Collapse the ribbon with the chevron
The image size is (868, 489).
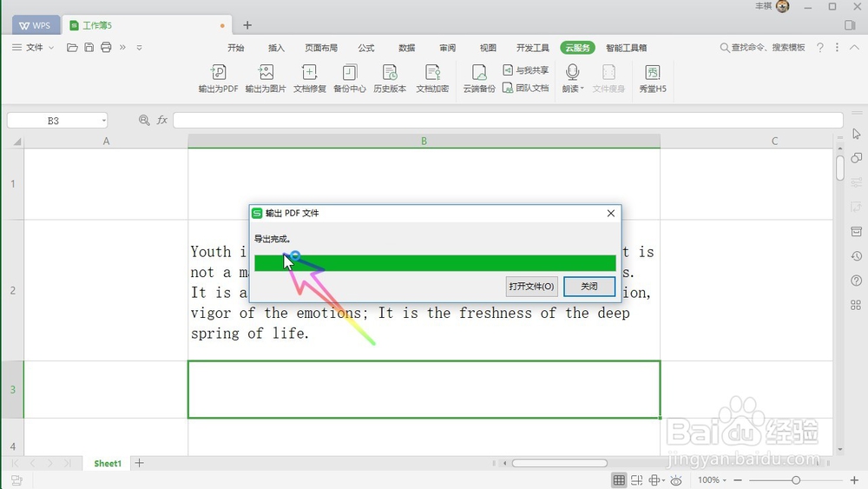pos(855,48)
